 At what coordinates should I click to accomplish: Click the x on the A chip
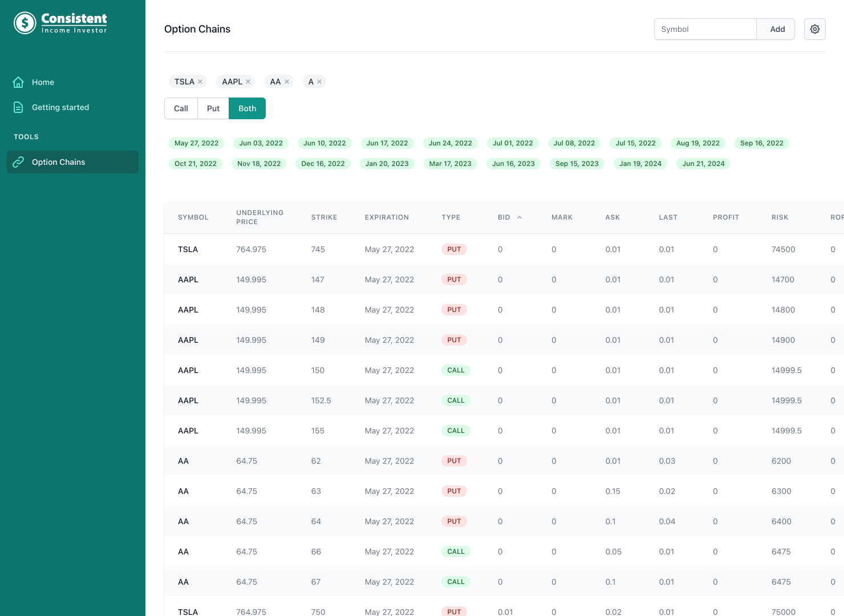coord(319,82)
